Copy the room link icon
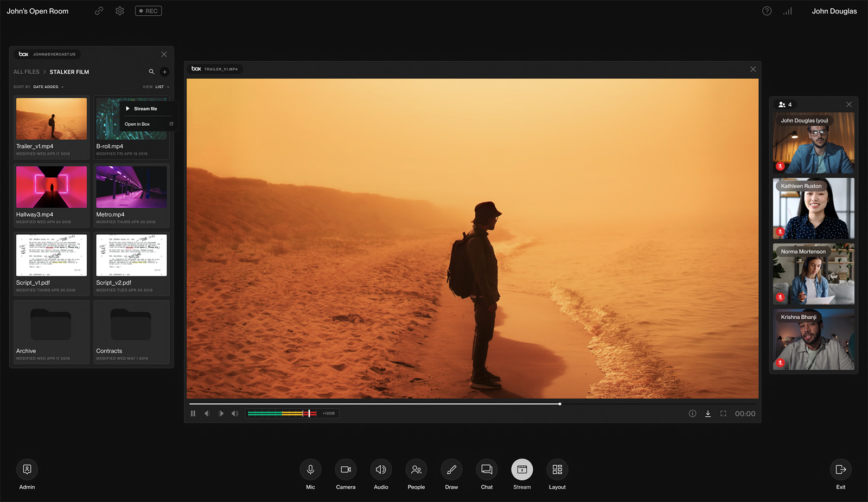 coord(99,11)
